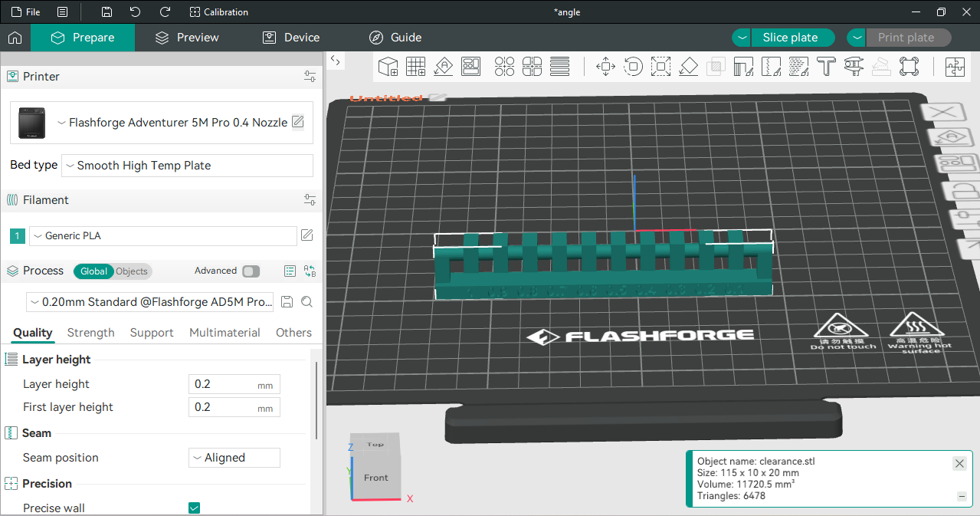Image resolution: width=980 pixels, height=516 pixels.
Task: Open the Multimaterial settings tab
Action: pyautogui.click(x=225, y=333)
